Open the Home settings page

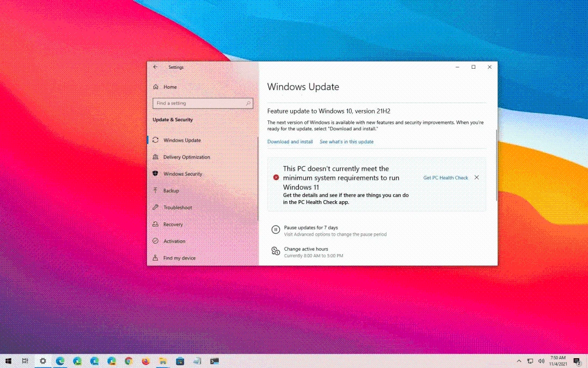click(x=170, y=87)
